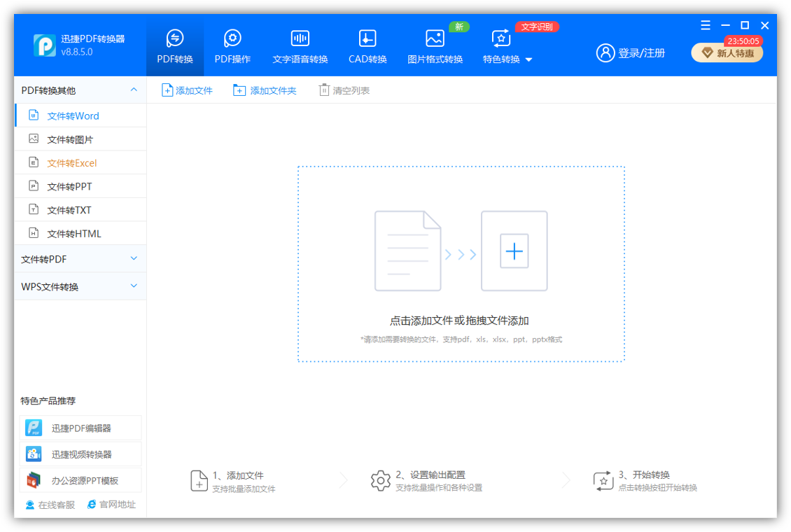Close the converter window
The height and width of the screenshot is (532, 791).
pos(765,25)
